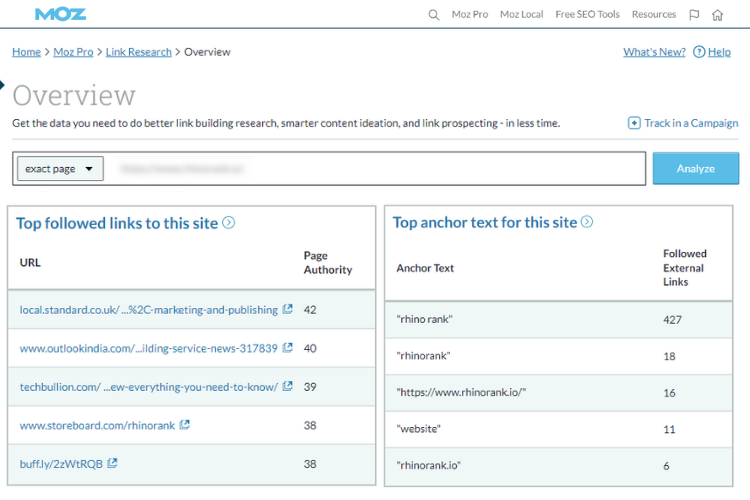Viewport: 750px width, 500px height.
Task: Click info arrow beside Top followed links
Action: point(229,222)
